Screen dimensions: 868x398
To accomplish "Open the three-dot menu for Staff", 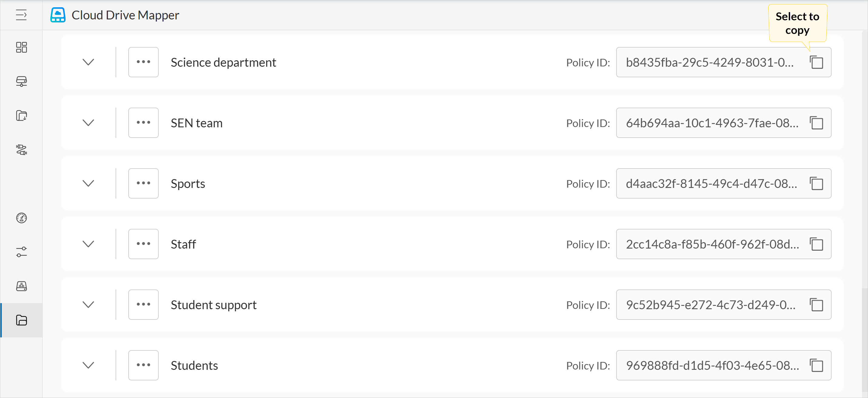I will click(x=143, y=244).
